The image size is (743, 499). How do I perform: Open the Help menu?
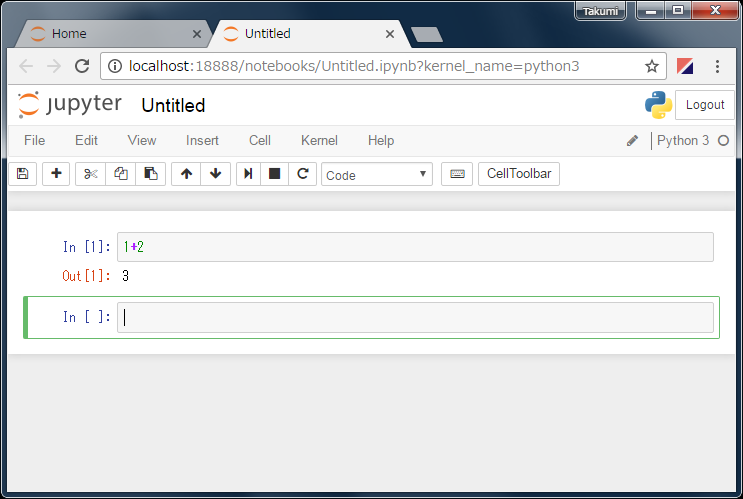pos(381,141)
